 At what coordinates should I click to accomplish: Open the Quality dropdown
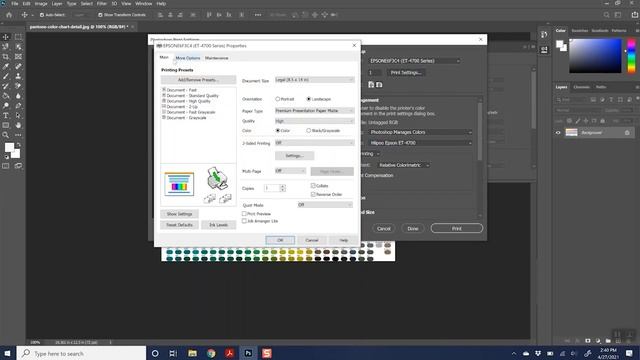(x=314, y=121)
